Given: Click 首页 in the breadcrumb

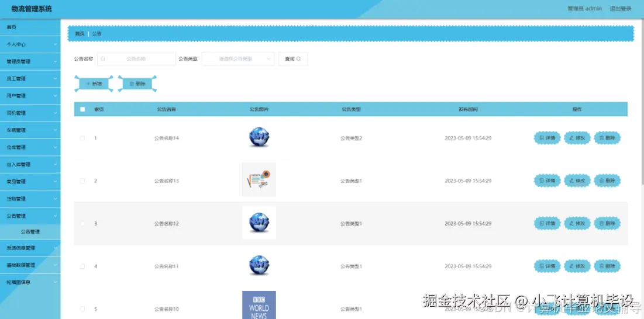Looking at the screenshot, I should pos(80,34).
